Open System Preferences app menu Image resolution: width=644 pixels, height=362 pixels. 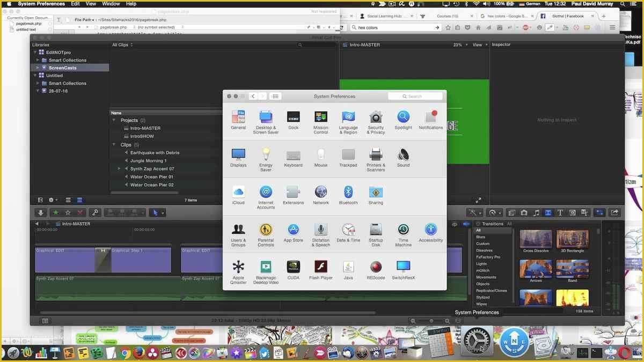[x=41, y=4]
